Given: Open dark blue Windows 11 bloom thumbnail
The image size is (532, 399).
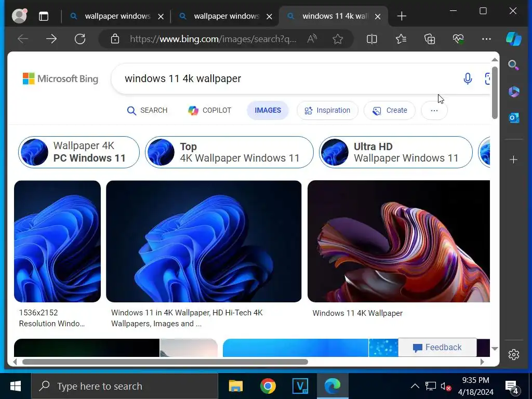Looking at the screenshot, I should pyautogui.click(x=204, y=241).
